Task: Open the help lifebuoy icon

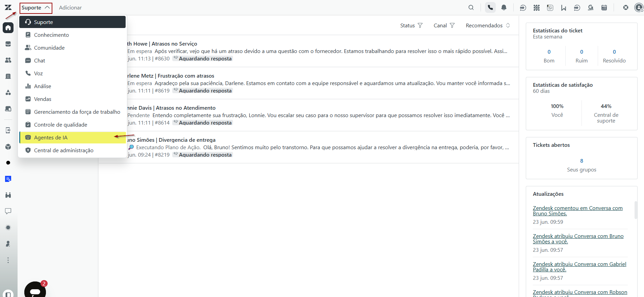Action: click(626, 7)
